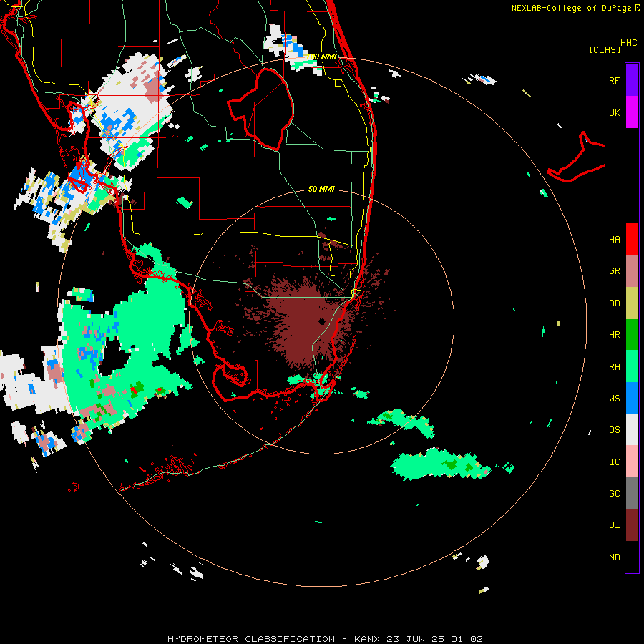This screenshot has height=644, width=644.
Task: Click the RA bright green swatch
Action: click(632, 366)
